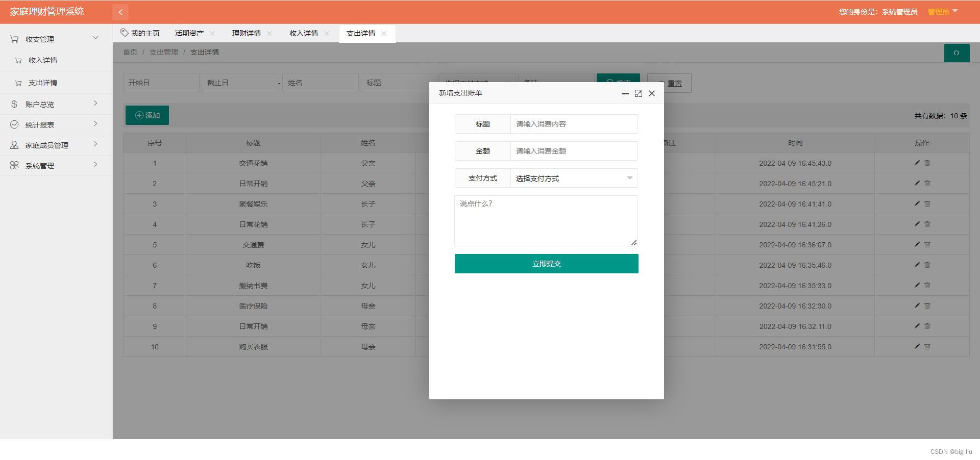Open 收入详情 in the sidebar
This screenshot has height=460, width=980.
[56, 60]
